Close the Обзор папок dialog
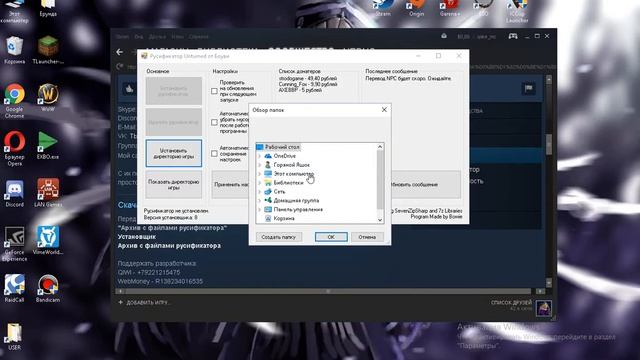Viewport: 640px width, 360px height. click(384, 110)
